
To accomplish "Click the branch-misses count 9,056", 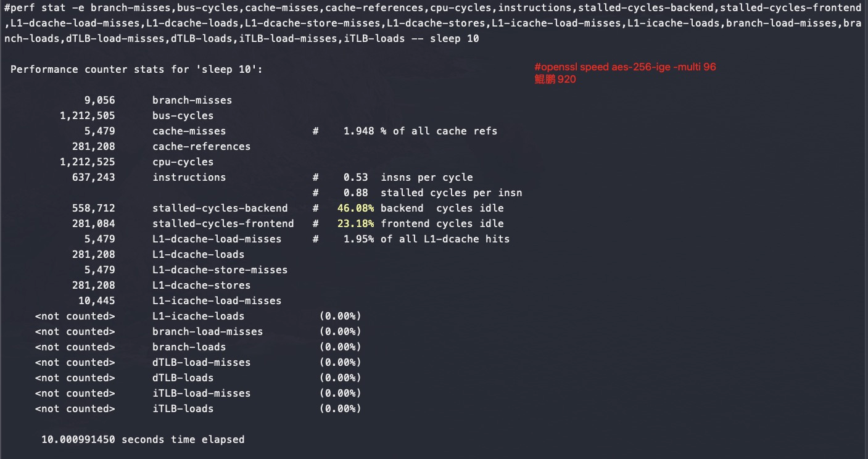I will click(99, 100).
